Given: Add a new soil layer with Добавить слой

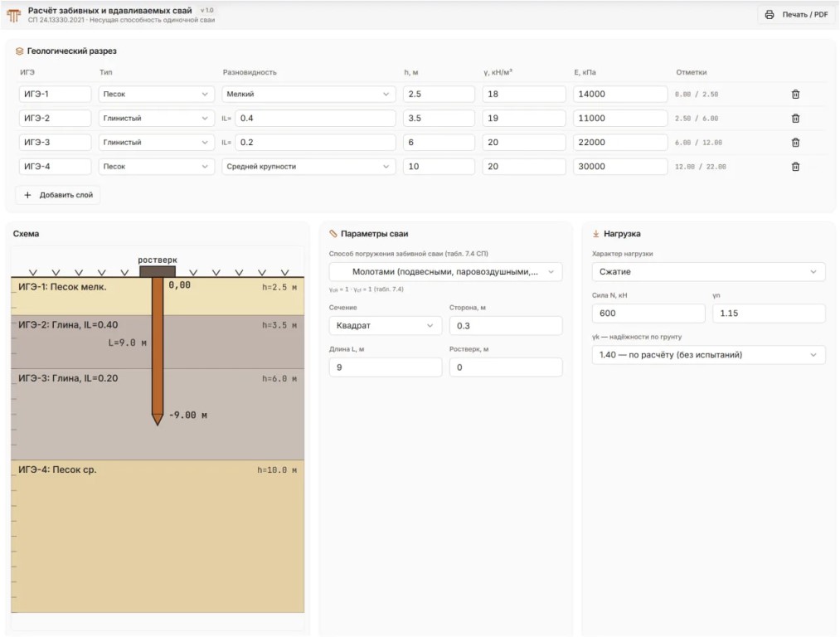Looking at the screenshot, I should pos(58,195).
